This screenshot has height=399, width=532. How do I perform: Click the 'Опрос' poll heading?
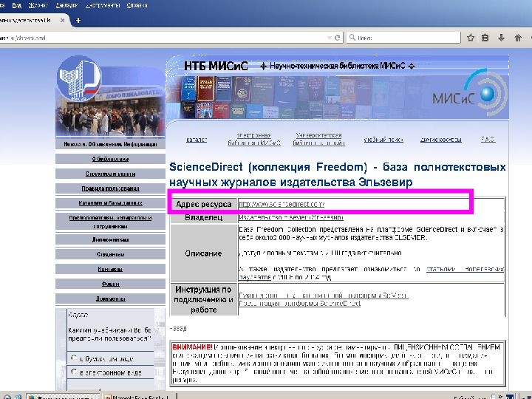pos(78,315)
